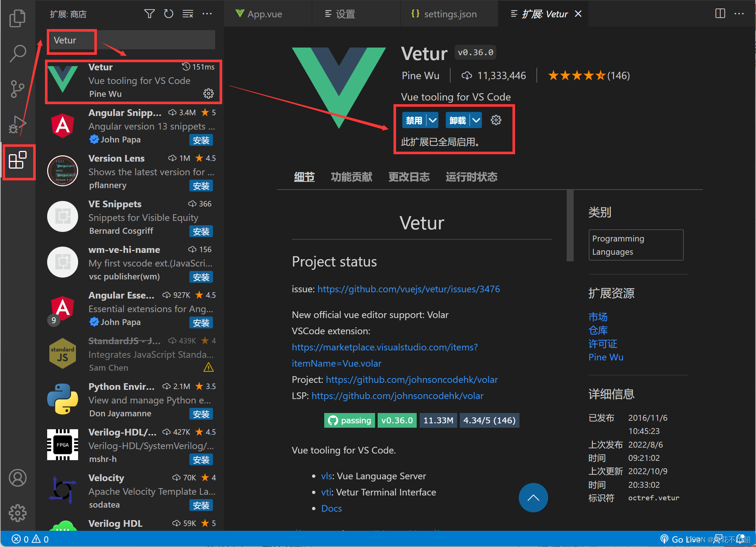The image size is (756, 547).
Task: Refresh the extensions list
Action: click(x=169, y=14)
